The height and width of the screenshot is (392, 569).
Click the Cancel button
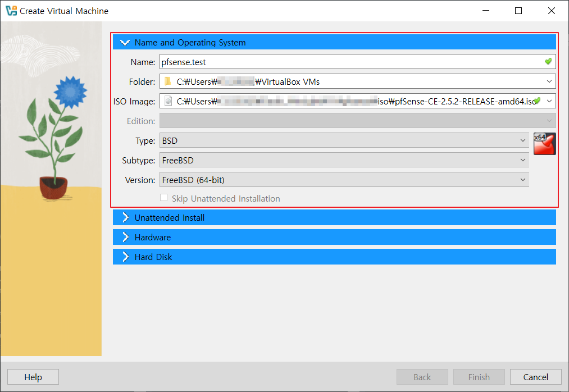tap(536, 377)
